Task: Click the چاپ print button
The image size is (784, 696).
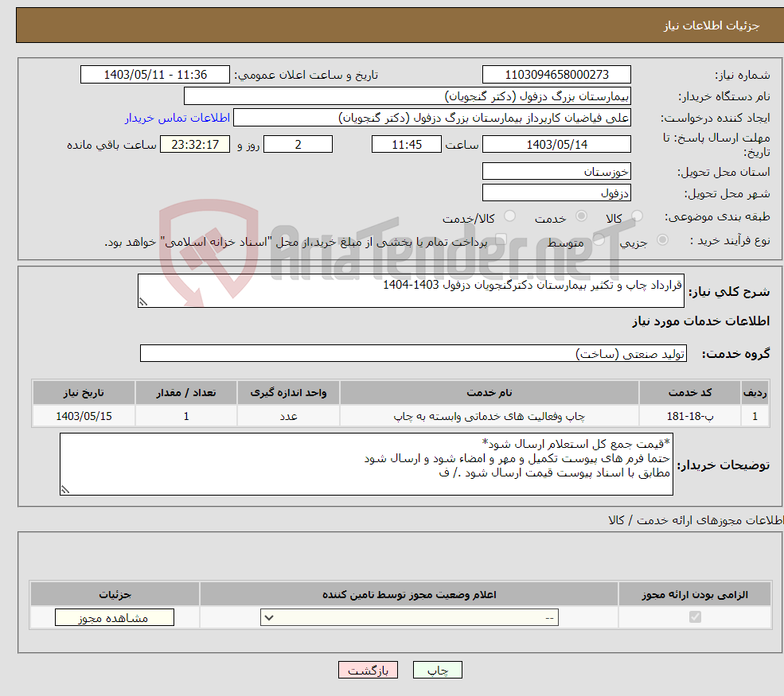Action: [438, 670]
